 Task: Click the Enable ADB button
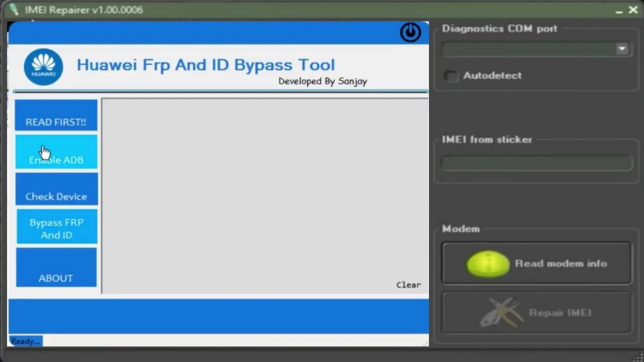56,152
